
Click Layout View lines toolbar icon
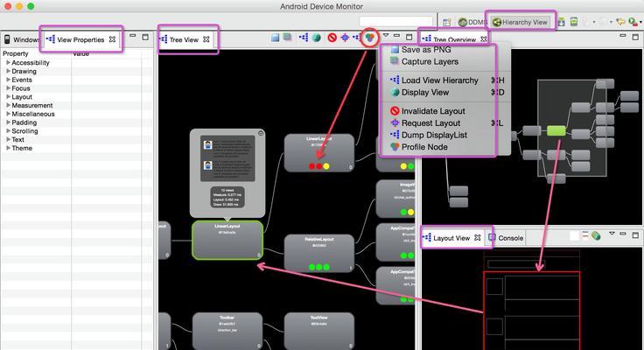[x=585, y=235]
